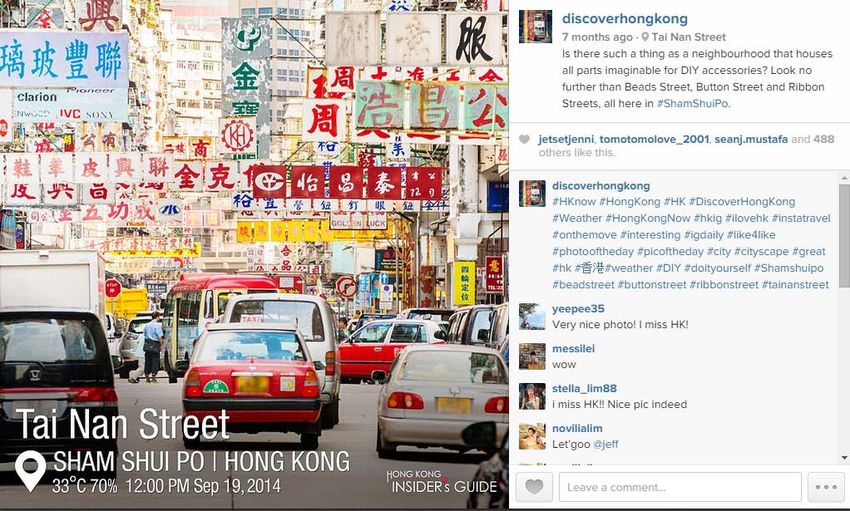Click the Tai Nan Street location pin icon
850x511 pixels.
645,37
